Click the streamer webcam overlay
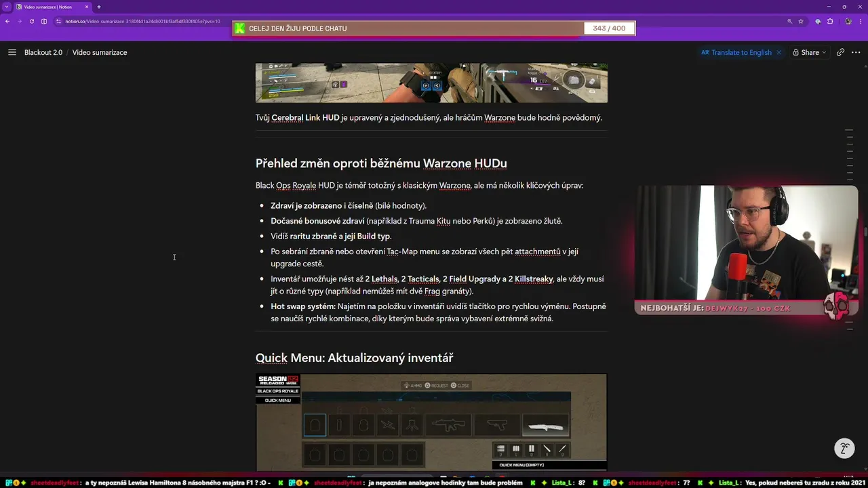 click(747, 251)
